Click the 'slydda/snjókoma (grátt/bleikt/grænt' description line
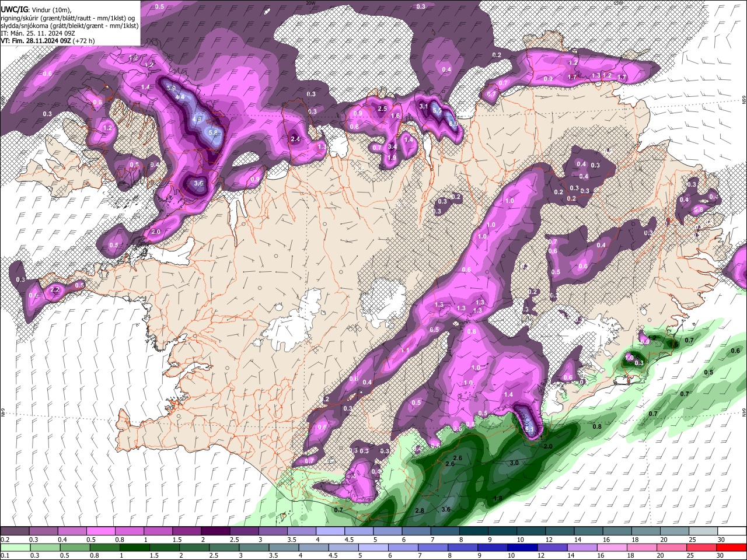 (70, 26)
